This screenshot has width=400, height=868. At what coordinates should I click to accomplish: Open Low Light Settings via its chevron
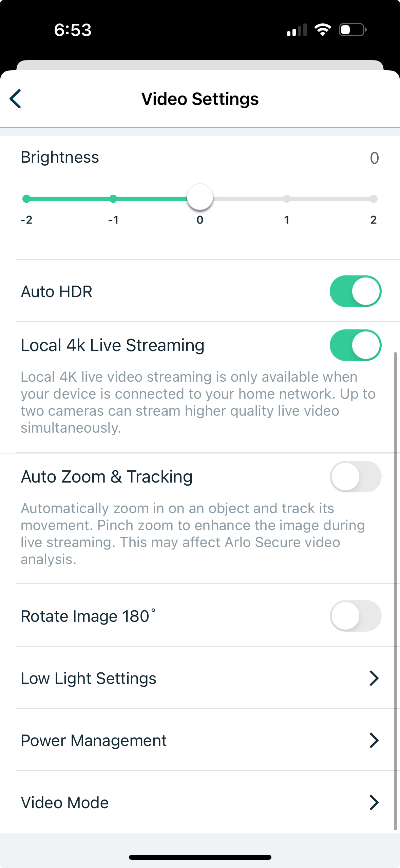(374, 678)
